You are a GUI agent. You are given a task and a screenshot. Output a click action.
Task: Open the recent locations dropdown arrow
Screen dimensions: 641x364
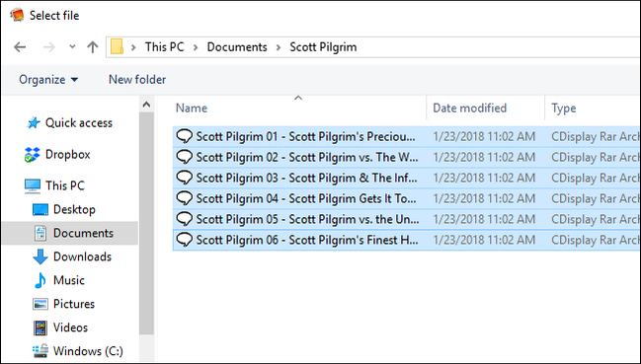[x=72, y=47]
